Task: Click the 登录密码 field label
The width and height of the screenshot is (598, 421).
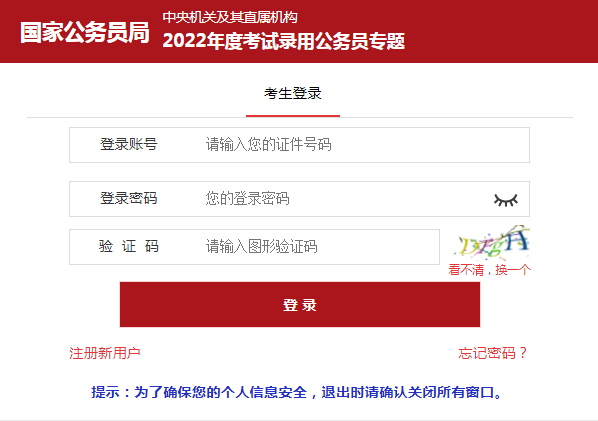Action: click(129, 198)
